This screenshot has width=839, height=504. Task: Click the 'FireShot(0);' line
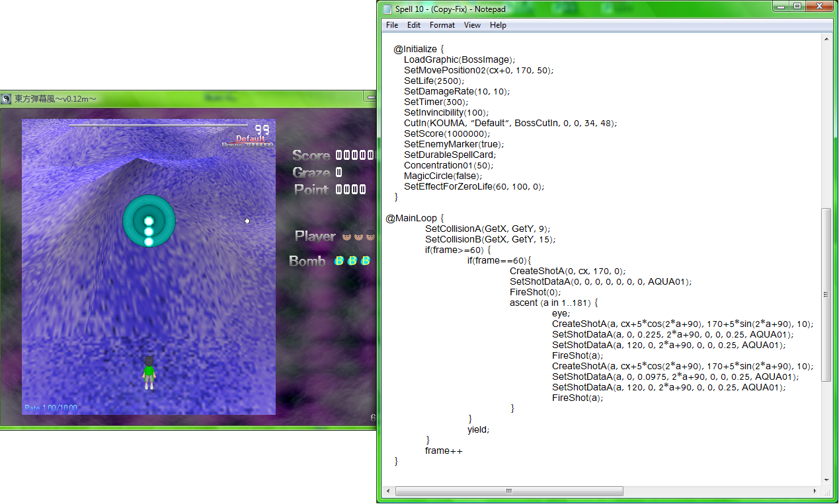(x=535, y=292)
